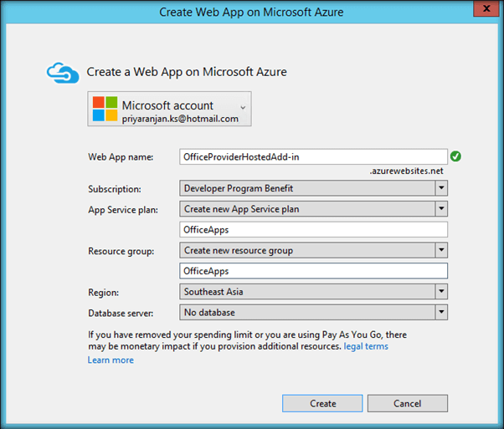504x429 pixels.
Task: Open the App Service plan dropdown
Action: (440, 208)
